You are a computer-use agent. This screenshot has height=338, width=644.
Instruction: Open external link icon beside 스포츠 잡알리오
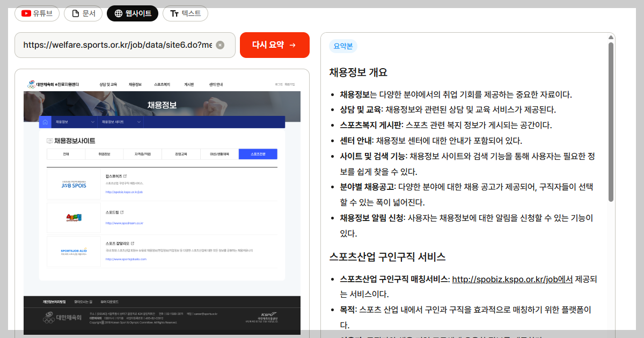(134, 244)
